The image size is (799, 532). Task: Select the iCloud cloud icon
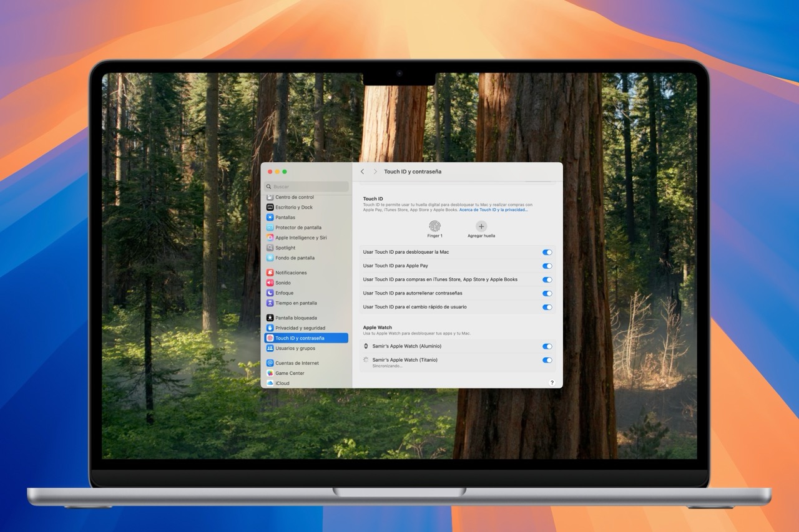pyautogui.click(x=270, y=383)
